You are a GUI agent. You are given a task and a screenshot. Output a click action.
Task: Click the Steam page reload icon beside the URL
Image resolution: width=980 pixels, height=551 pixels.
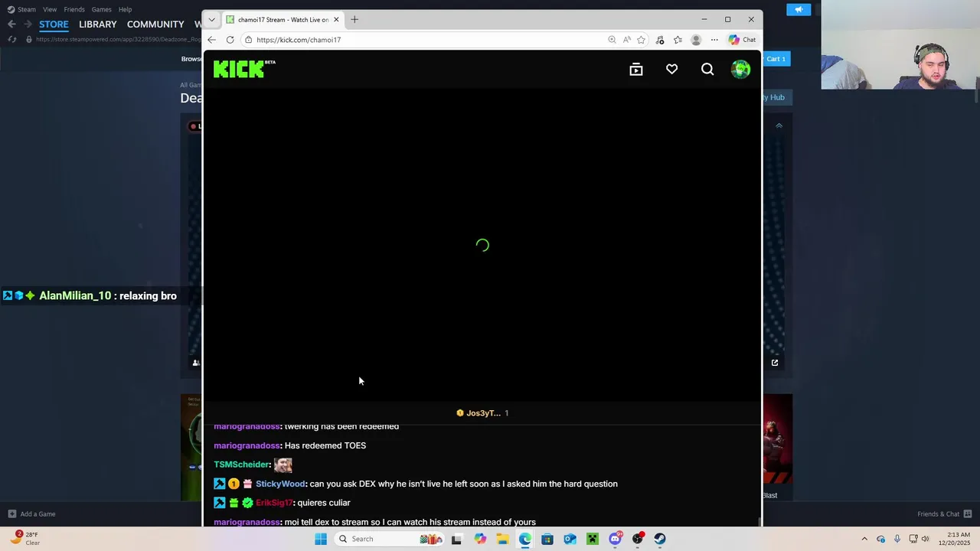pos(11,39)
